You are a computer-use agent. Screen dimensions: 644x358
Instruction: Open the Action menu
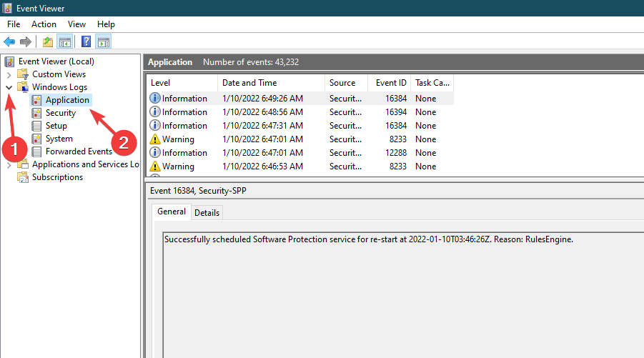click(44, 24)
